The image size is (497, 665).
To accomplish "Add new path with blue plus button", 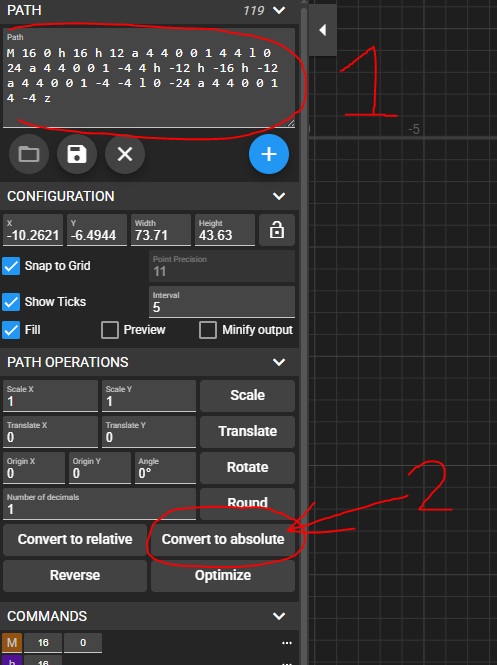I will pos(269,154).
